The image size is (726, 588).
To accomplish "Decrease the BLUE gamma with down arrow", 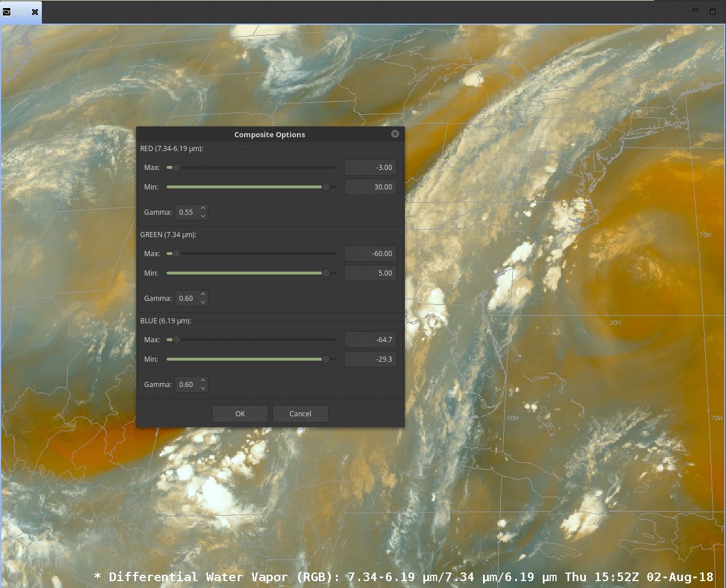I will [x=203, y=388].
